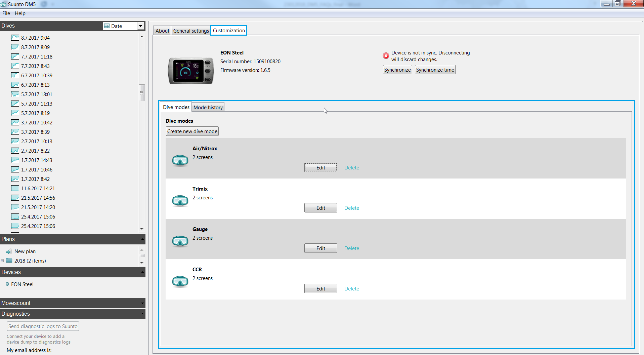The width and height of the screenshot is (644, 355).
Task: Select dive entry 25.4.2017 15:06 at list bottom
Action: (38, 226)
